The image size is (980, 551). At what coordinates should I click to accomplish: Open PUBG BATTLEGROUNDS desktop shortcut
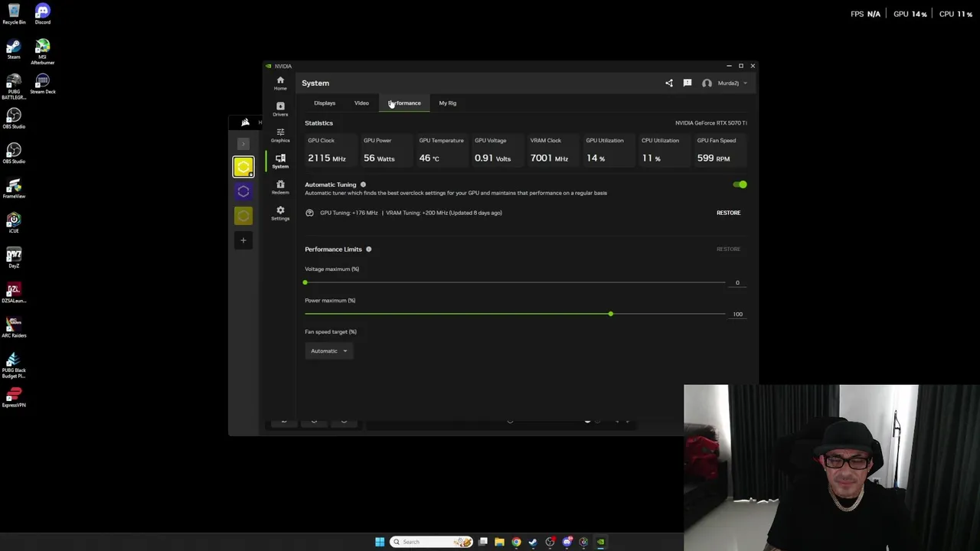[x=14, y=86]
